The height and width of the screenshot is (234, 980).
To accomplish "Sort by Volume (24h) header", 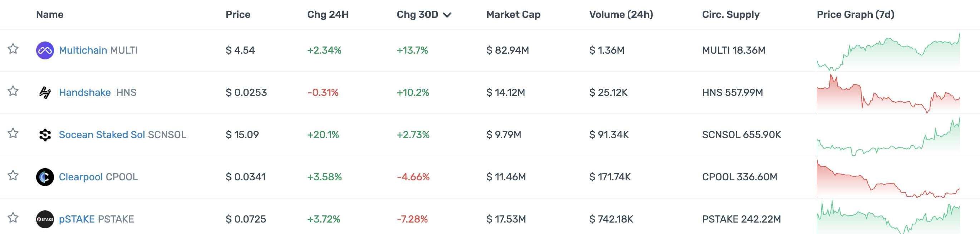I will click(x=621, y=14).
